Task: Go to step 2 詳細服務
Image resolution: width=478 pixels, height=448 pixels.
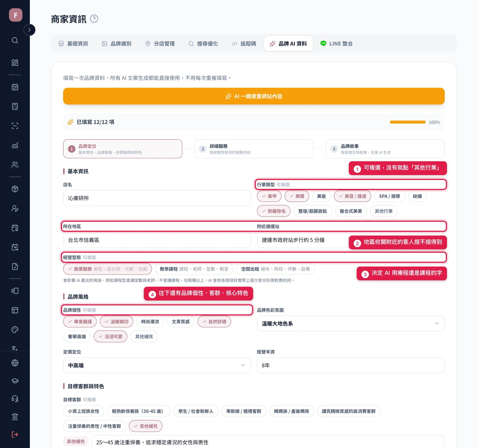Action: coord(254,149)
